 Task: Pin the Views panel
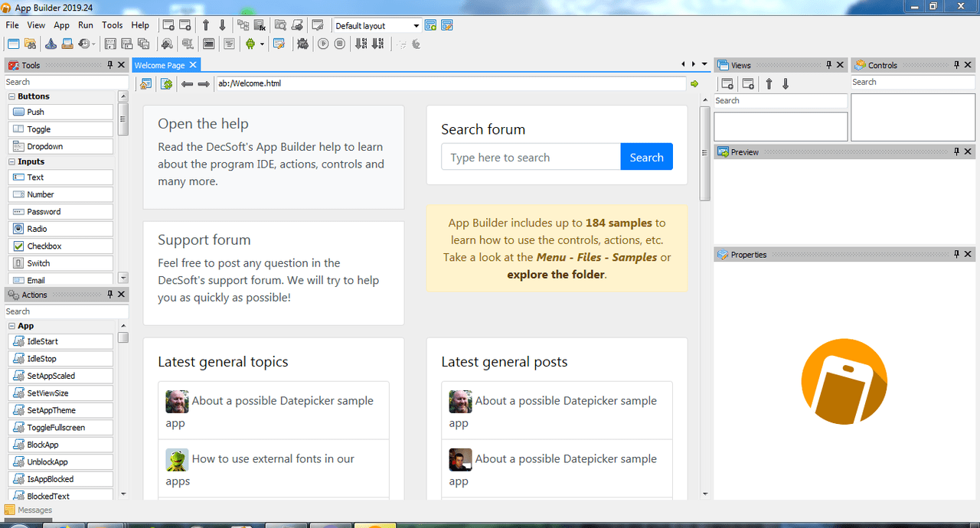[828, 65]
